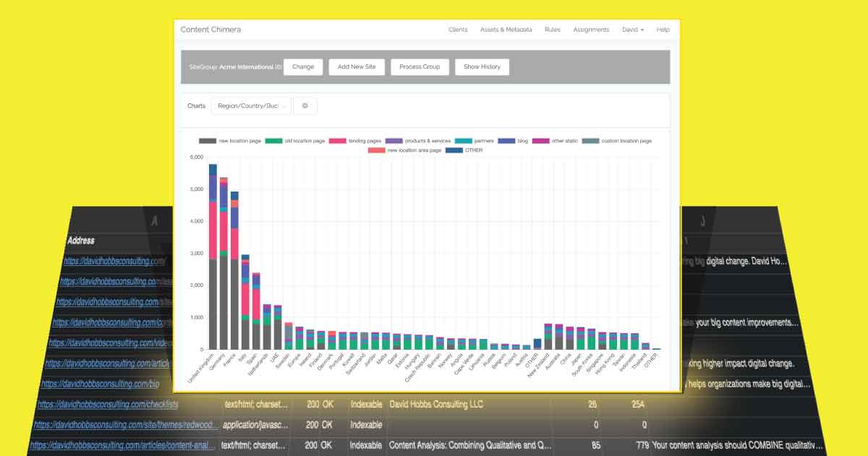Hide the OTHER series via legend
The width and height of the screenshot is (868, 456).
[x=454, y=150]
